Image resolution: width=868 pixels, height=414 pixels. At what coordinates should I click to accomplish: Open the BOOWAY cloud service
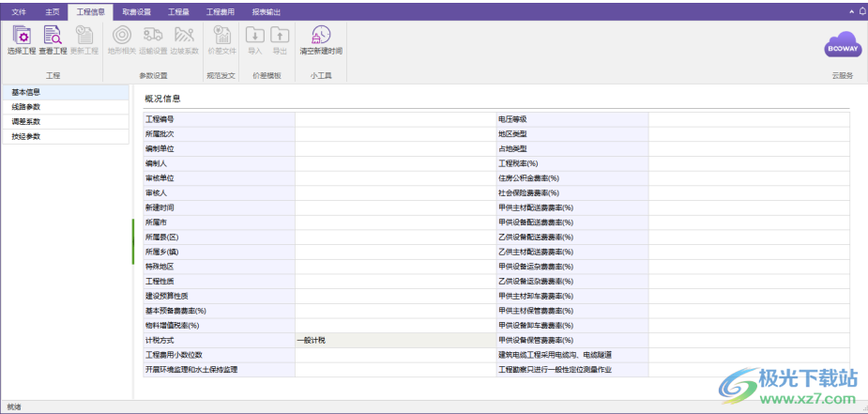pyautogui.click(x=843, y=45)
